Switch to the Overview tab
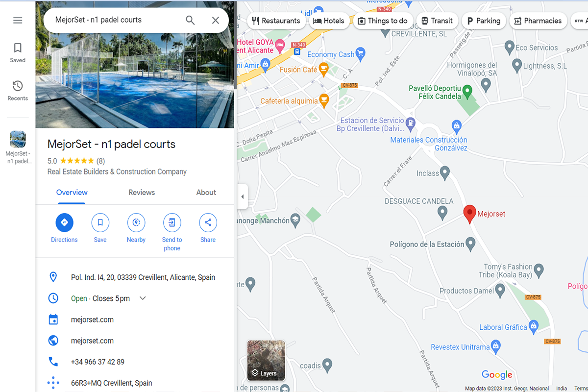 72,193
